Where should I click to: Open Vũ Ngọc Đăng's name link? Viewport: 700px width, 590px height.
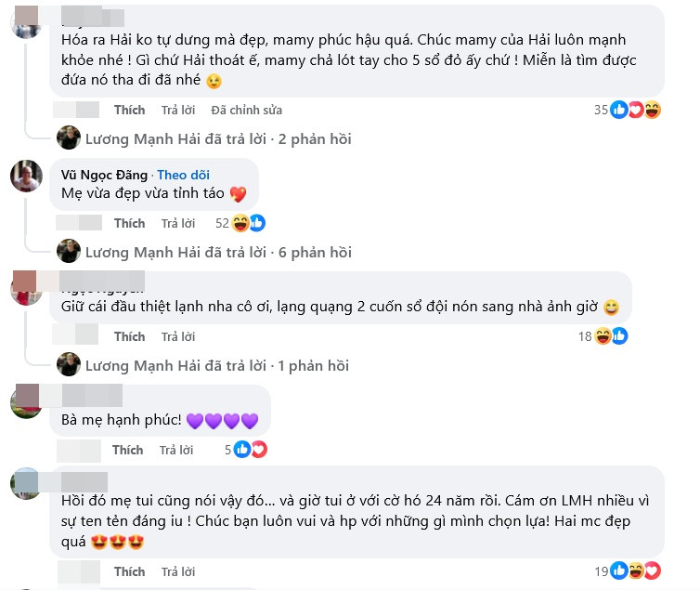105,175
